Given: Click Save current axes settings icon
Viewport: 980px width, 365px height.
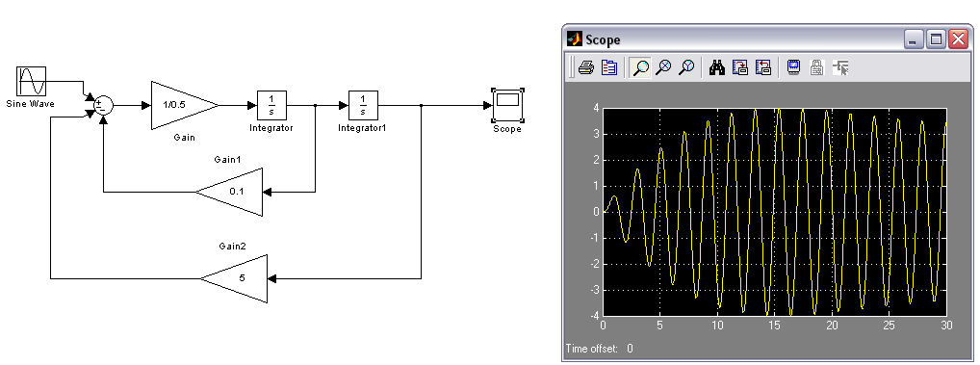Looking at the screenshot, I should [740, 67].
